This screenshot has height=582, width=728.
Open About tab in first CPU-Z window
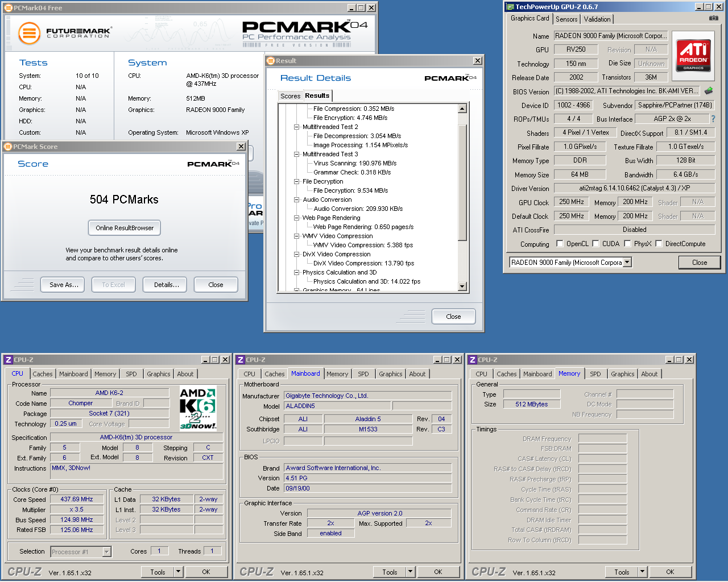coord(185,374)
